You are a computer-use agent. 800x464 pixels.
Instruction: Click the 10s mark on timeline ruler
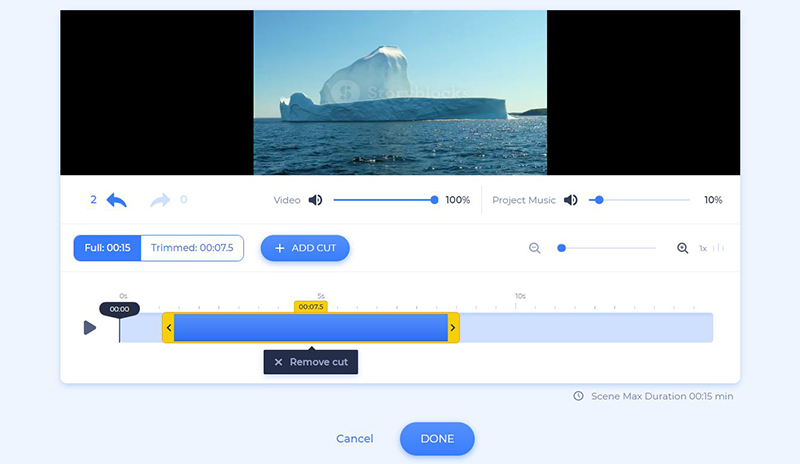520,296
